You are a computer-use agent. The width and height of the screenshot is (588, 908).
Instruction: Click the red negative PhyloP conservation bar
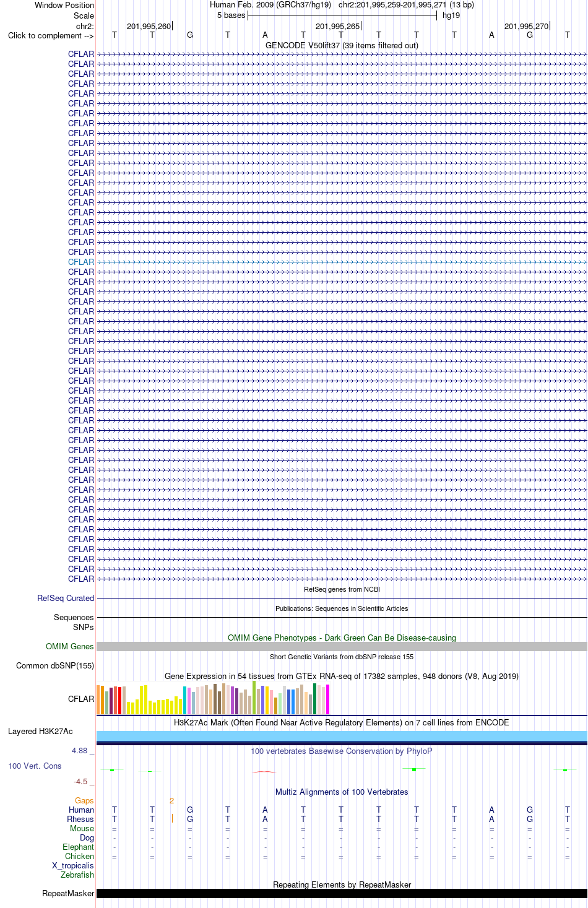(265, 771)
